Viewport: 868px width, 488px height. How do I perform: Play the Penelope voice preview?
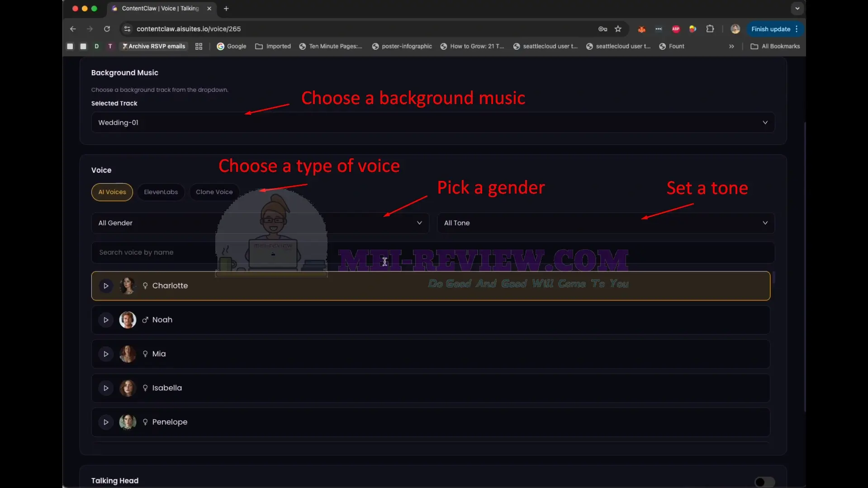click(106, 422)
